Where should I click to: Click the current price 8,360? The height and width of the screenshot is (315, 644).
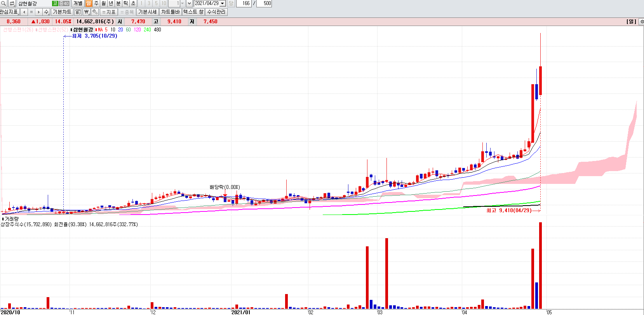tap(14, 22)
